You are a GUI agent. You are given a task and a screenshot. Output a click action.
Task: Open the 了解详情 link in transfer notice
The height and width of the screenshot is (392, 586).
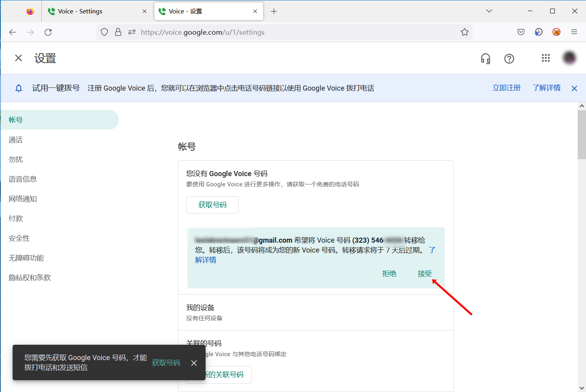pyautogui.click(x=206, y=260)
